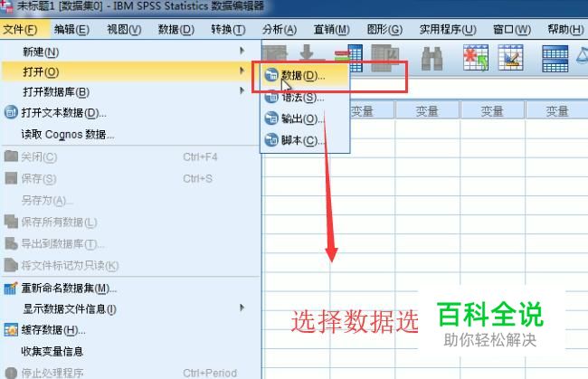
Task: Click the 保存所有数据 stacked disks icon
Action: point(11,222)
